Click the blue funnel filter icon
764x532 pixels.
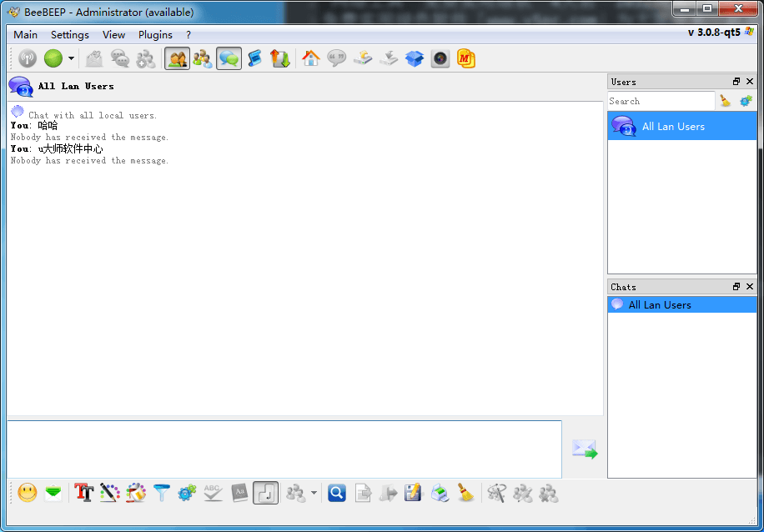coord(161,493)
